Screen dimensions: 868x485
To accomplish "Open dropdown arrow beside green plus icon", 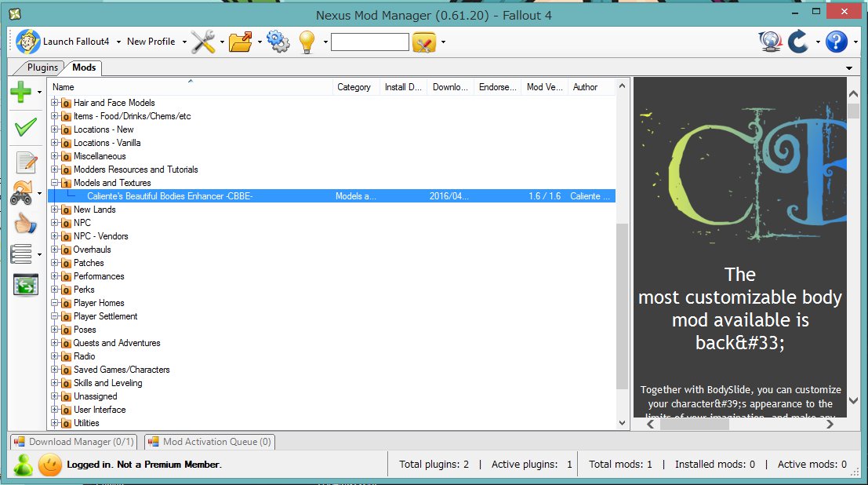I will pos(39,93).
